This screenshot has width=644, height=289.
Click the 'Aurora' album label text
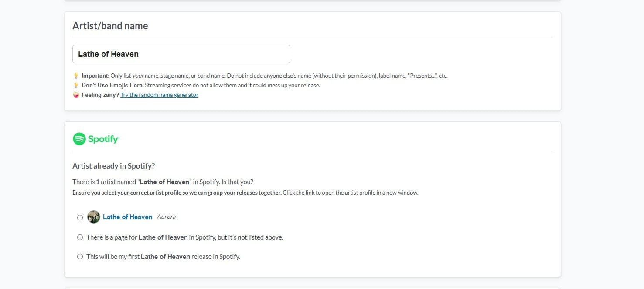[x=166, y=217]
